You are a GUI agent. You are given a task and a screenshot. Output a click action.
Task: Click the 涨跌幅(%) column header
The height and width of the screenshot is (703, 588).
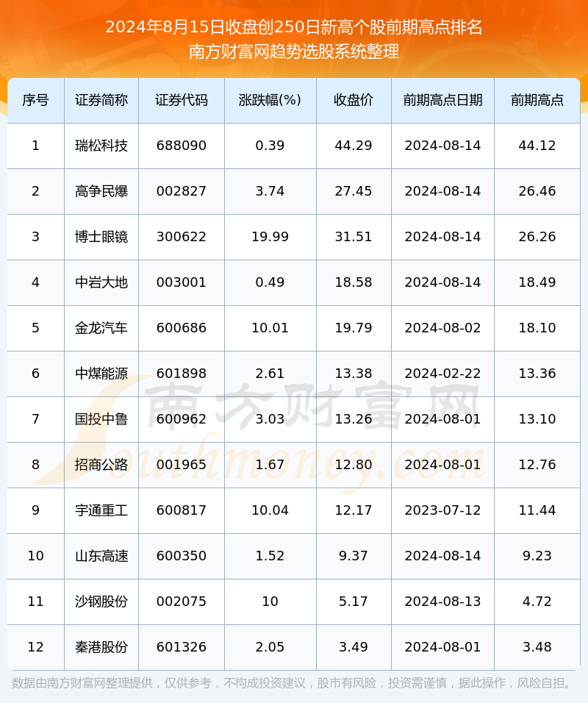270,100
